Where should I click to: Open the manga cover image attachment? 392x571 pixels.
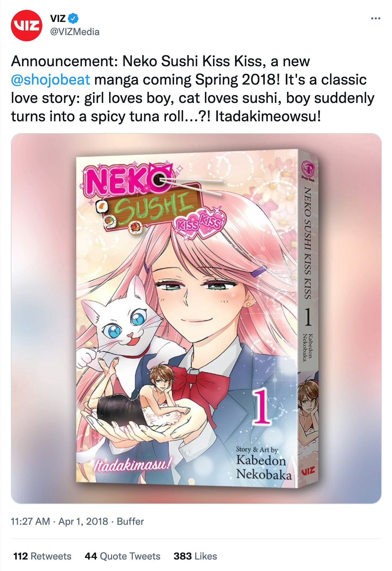(196, 318)
